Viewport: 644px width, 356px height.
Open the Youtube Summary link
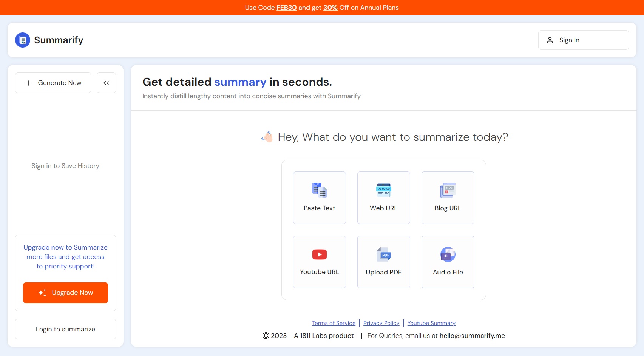431,323
